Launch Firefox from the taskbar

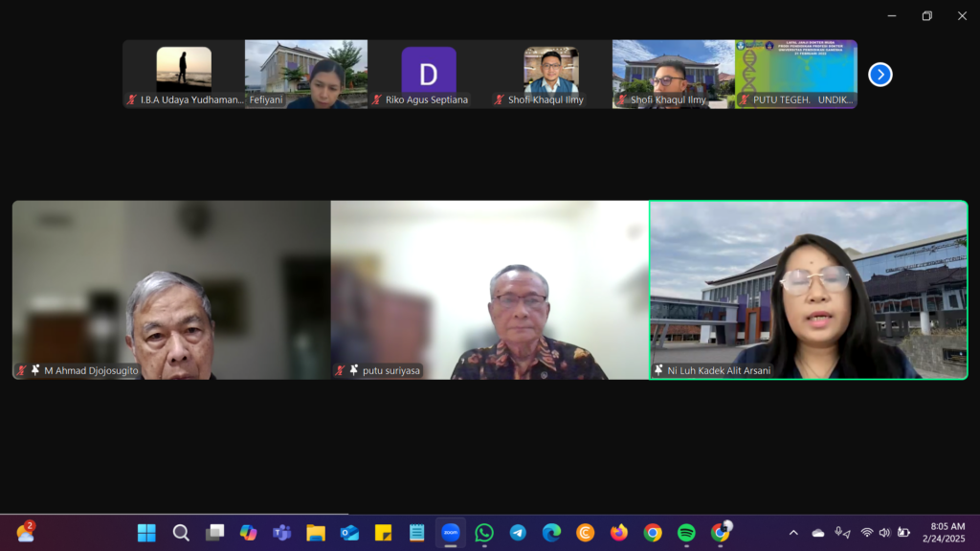point(618,533)
